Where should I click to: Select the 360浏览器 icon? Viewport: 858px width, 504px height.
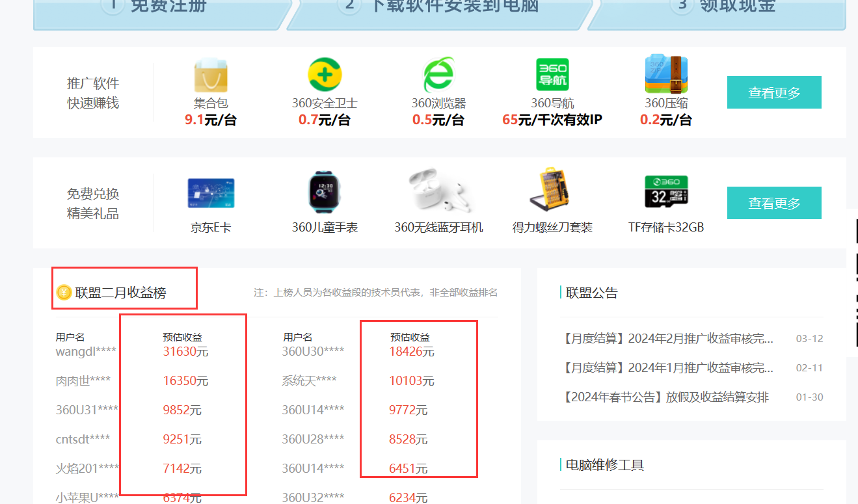pyautogui.click(x=438, y=74)
